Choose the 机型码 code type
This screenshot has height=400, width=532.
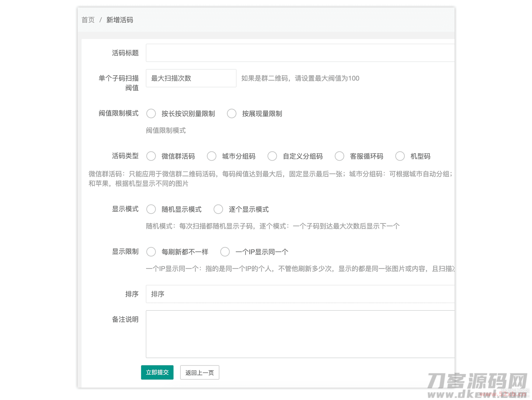pos(400,156)
